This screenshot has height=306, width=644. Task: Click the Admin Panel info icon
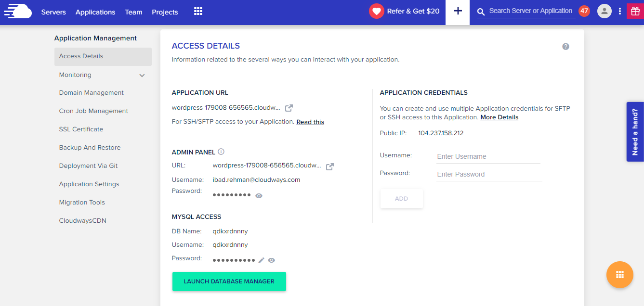[221, 152]
